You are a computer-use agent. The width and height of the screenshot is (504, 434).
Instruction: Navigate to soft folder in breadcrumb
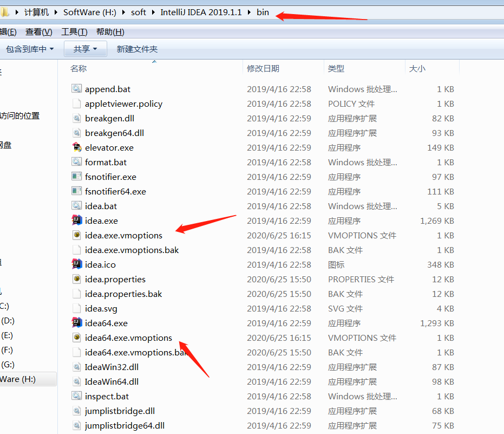click(x=138, y=12)
